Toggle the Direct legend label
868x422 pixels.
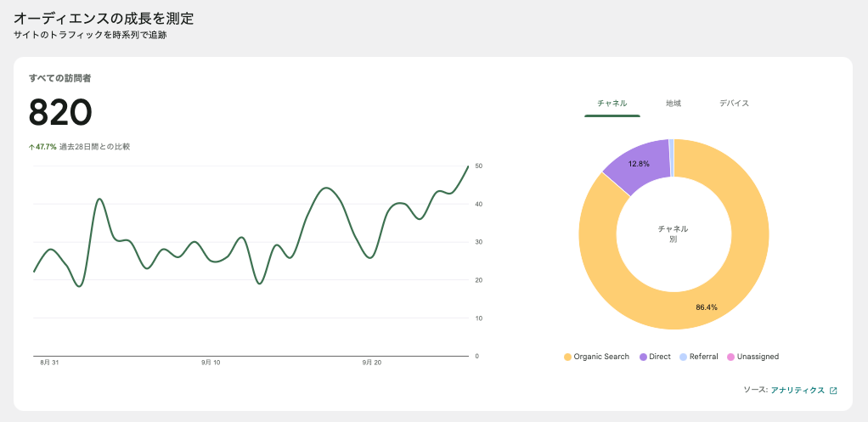660,357
